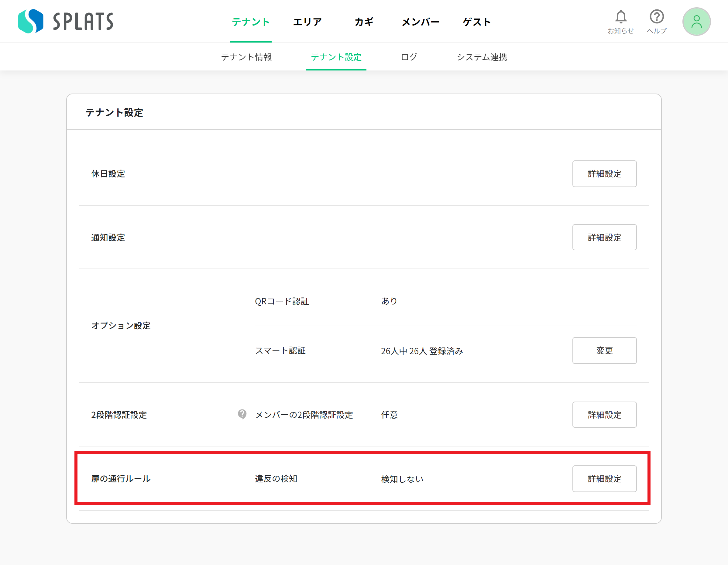Open the システム連携 sub-tab
The image size is (728, 565).
pyautogui.click(x=482, y=57)
